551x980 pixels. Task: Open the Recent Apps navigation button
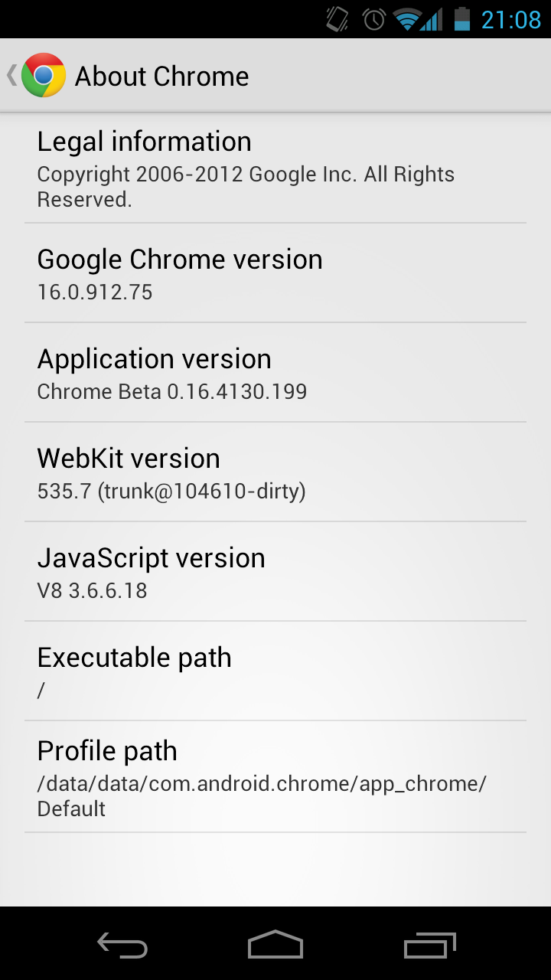(429, 946)
